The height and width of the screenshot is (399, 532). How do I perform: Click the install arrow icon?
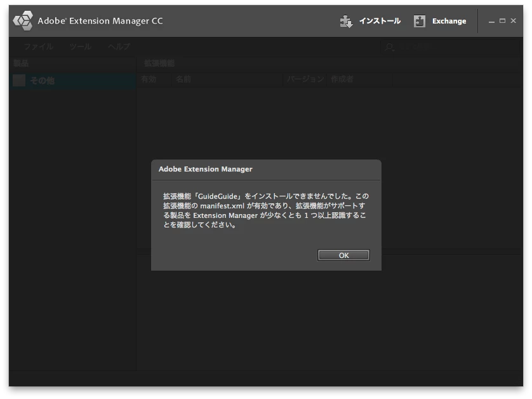click(x=346, y=22)
